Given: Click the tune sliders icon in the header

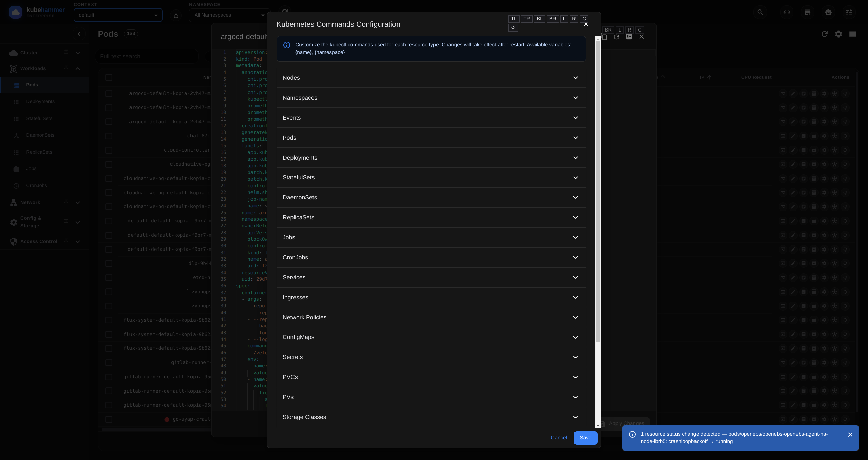Looking at the screenshot, I should coord(849,13).
